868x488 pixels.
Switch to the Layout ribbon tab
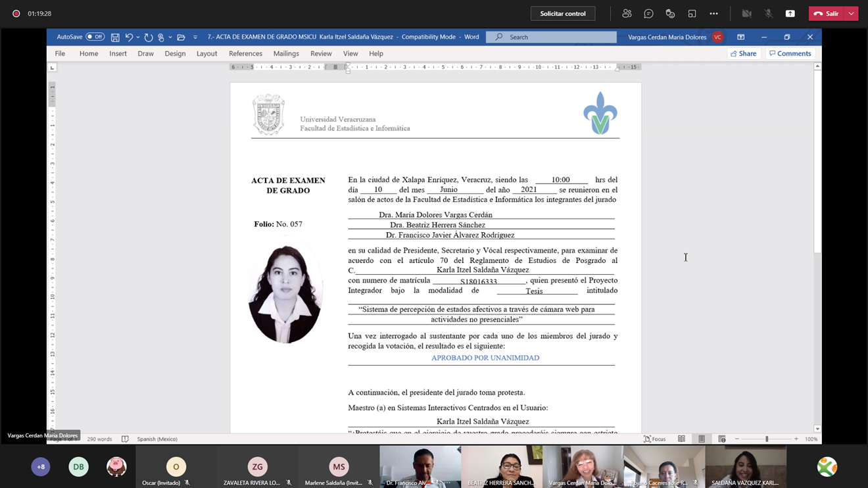[206, 54]
